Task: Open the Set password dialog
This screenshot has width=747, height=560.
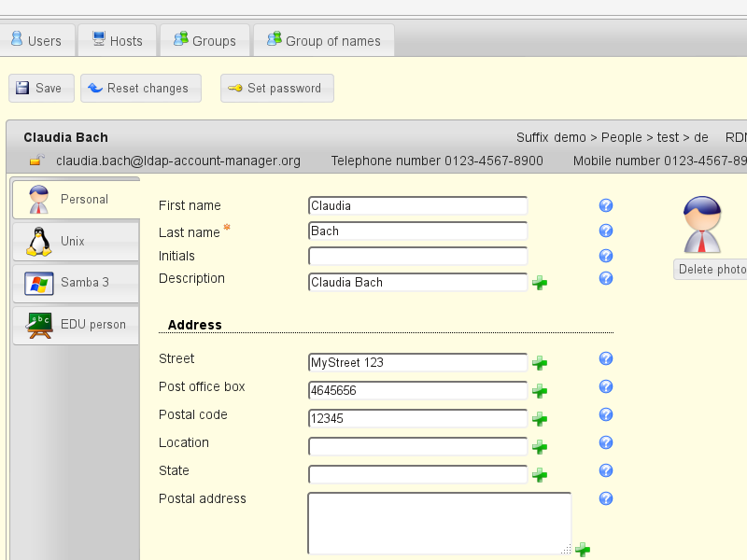Action: pos(276,89)
